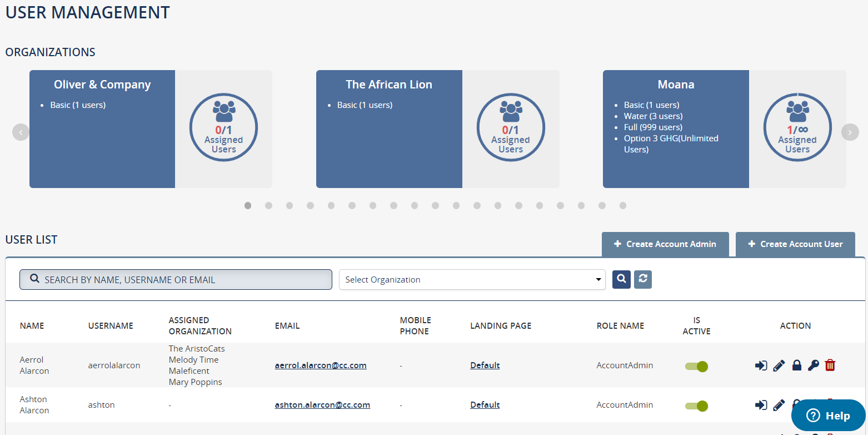The height and width of the screenshot is (435, 868).
Task: Click Mary Poppins in assigned organizations
Action: click(195, 382)
